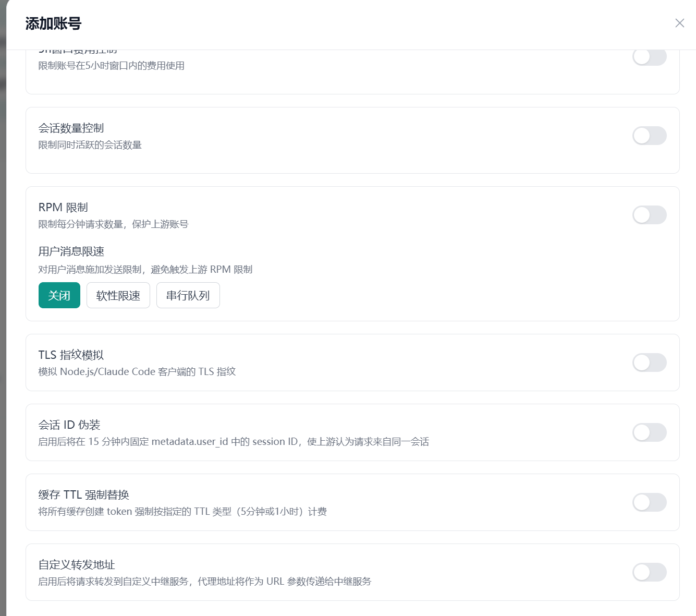The height and width of the screenshot is (616, 696).
Task: Enable the 自定义转发地址 toggle
Action: tap(649, 572)
